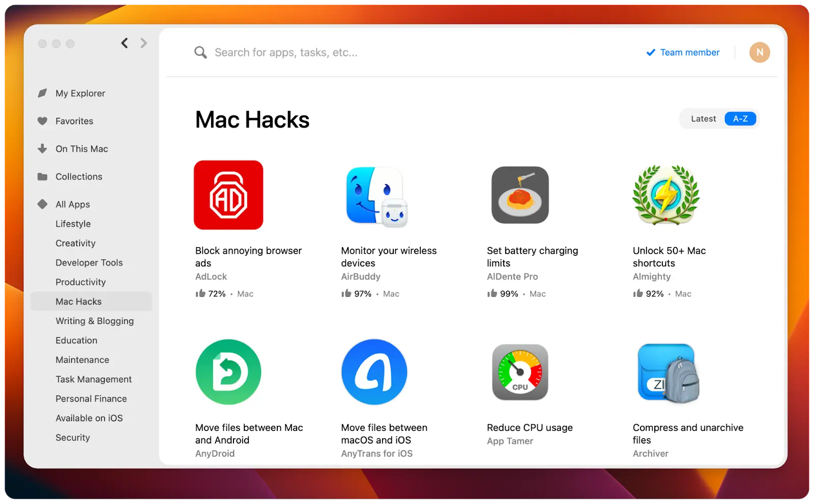The width and height of the screenshot is (814, 504).
Task: Click the Archiver app name
Action: pyautogui.click(x=651, y=454)
